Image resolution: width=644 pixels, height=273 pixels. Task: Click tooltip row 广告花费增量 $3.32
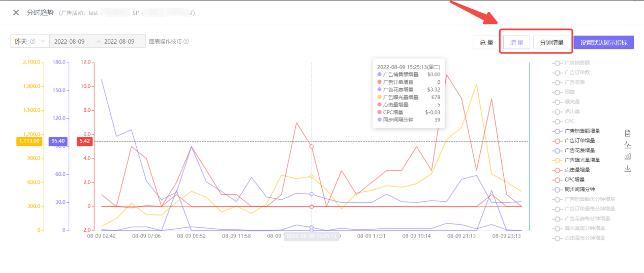pyautogui.click(x=409, y=89)
